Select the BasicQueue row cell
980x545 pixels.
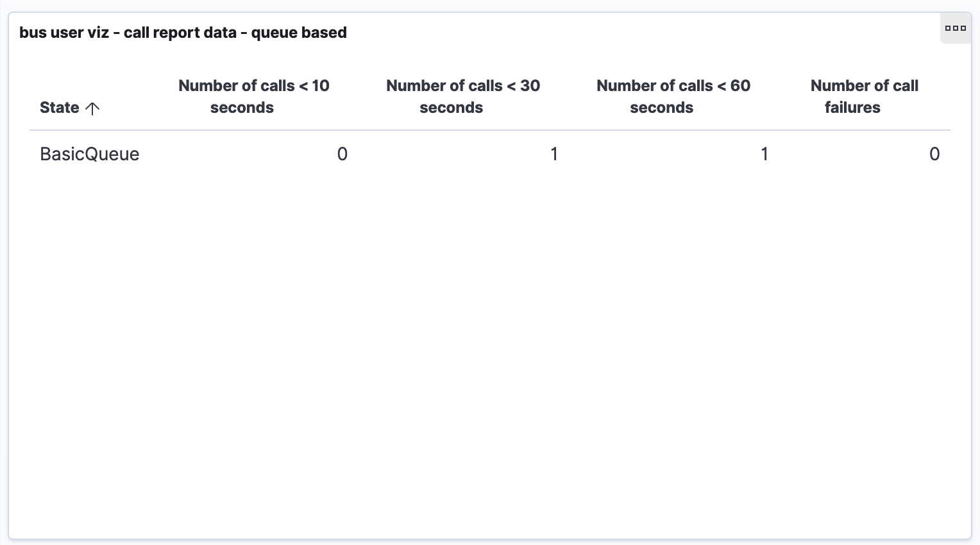[89, 154]
